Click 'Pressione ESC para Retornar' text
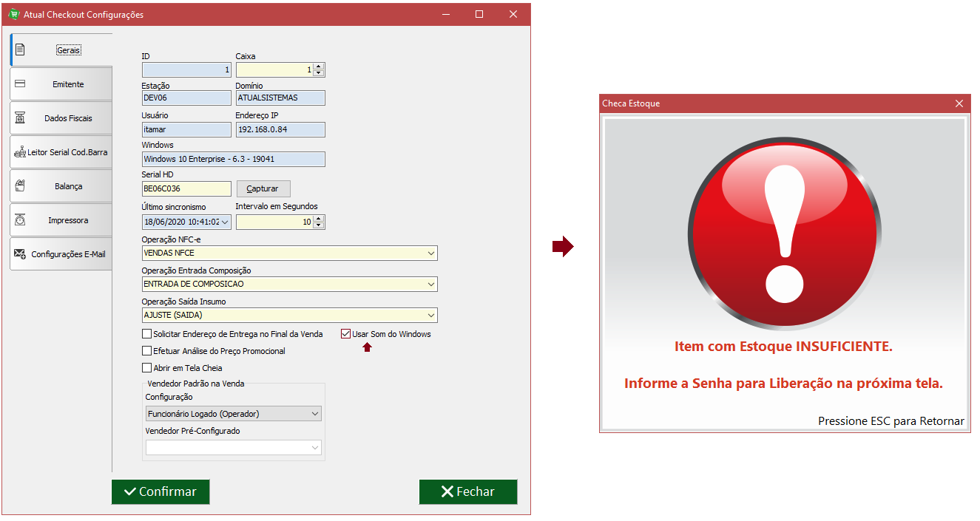 pos(891,421)
